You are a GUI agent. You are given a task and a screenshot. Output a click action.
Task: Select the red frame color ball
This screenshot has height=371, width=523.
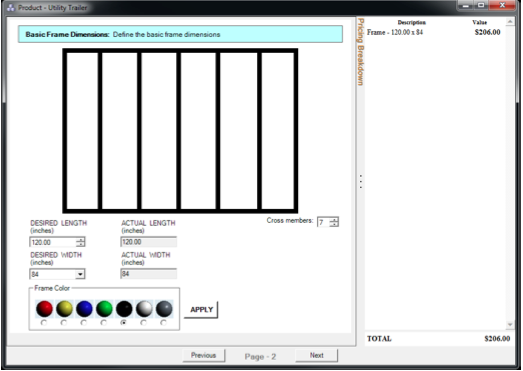click(x=44, y=309)
